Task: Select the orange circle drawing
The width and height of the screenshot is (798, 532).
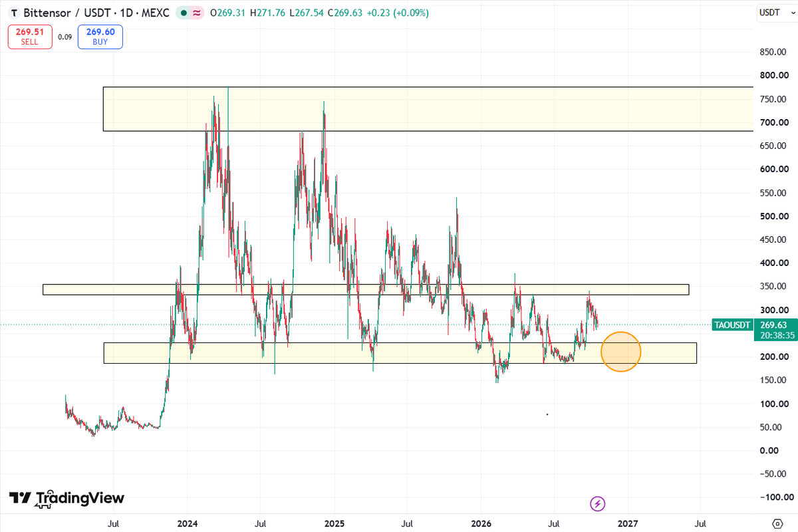Action: click(x=621, y=351)
